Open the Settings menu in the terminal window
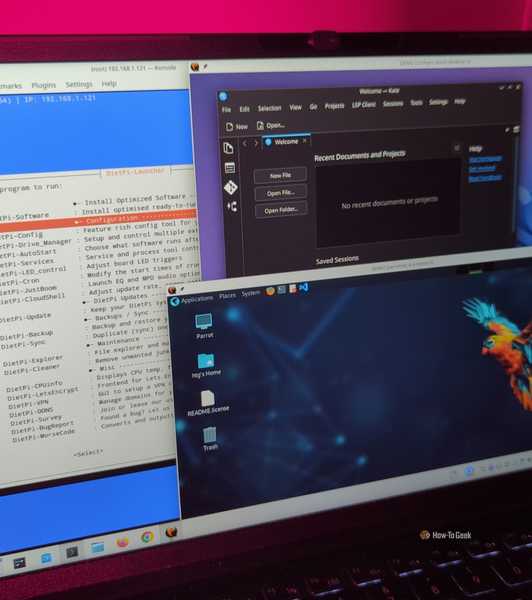The height and width of the screenshot is (600, 532). tap(79, 84)
